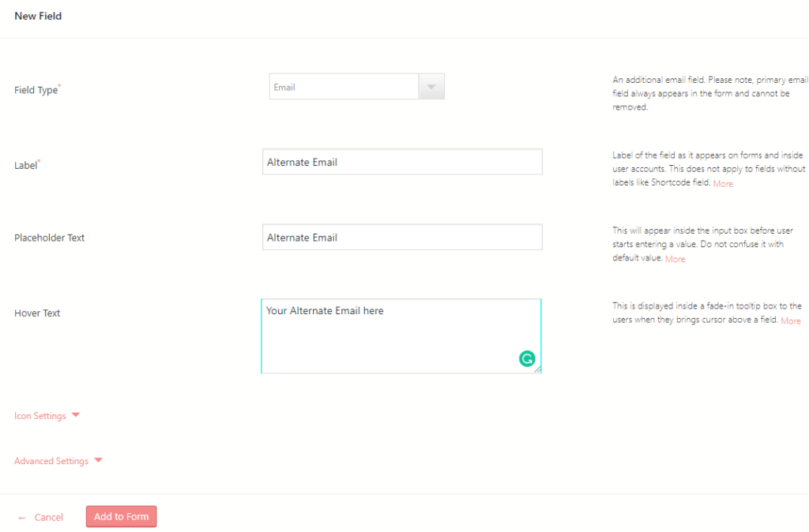
Task: Click the Add to Form button
Action: [120, 516]
